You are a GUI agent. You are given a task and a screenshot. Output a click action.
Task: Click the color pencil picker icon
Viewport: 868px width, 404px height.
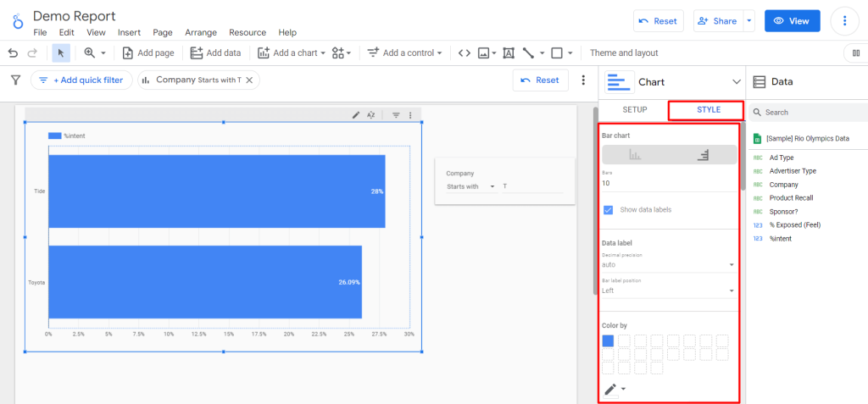610,389
